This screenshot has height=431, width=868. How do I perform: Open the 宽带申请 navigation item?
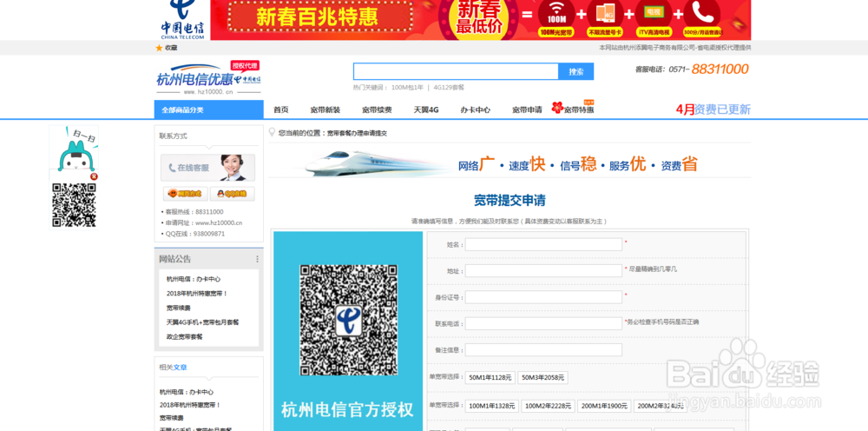tap(527, 109)
